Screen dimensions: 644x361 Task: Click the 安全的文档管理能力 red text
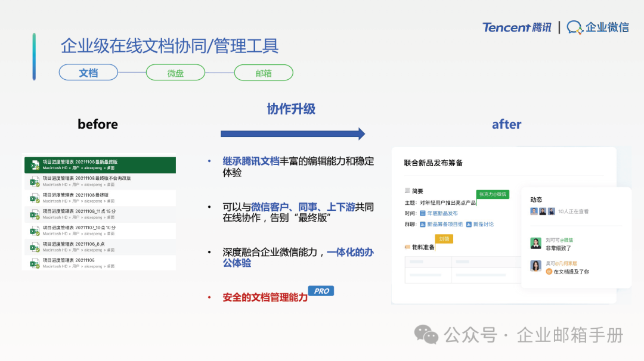click(x=265, y=297)
